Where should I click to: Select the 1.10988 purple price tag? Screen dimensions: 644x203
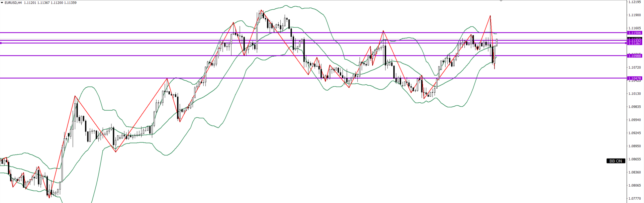pos(635,56)
